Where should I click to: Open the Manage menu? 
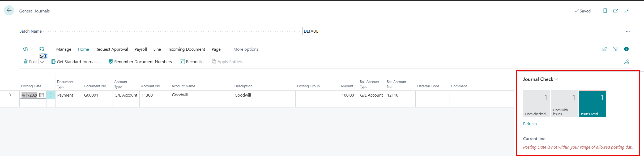point(64,49)
